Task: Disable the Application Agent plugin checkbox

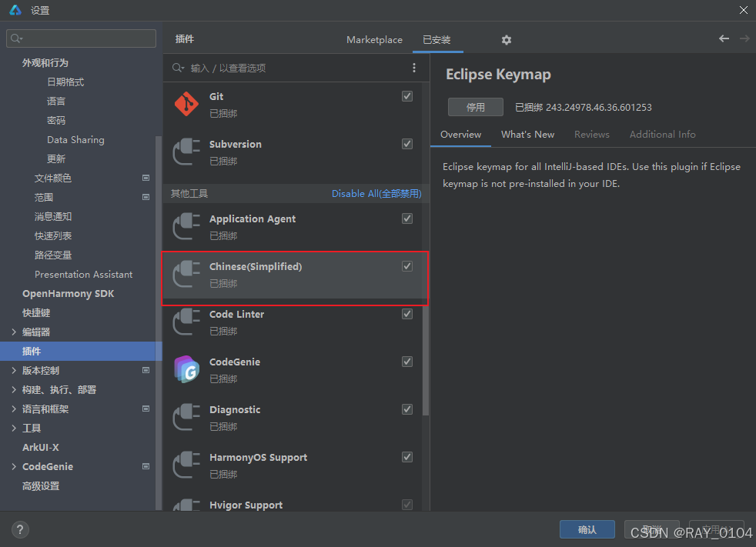Action: tap(407, 218)
